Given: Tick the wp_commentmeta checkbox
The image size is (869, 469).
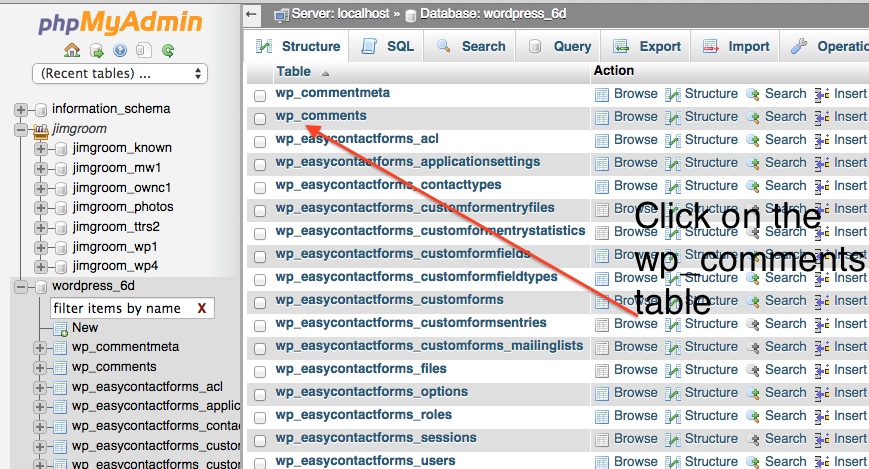Looking at the screenshot, I should pos(260,95).
